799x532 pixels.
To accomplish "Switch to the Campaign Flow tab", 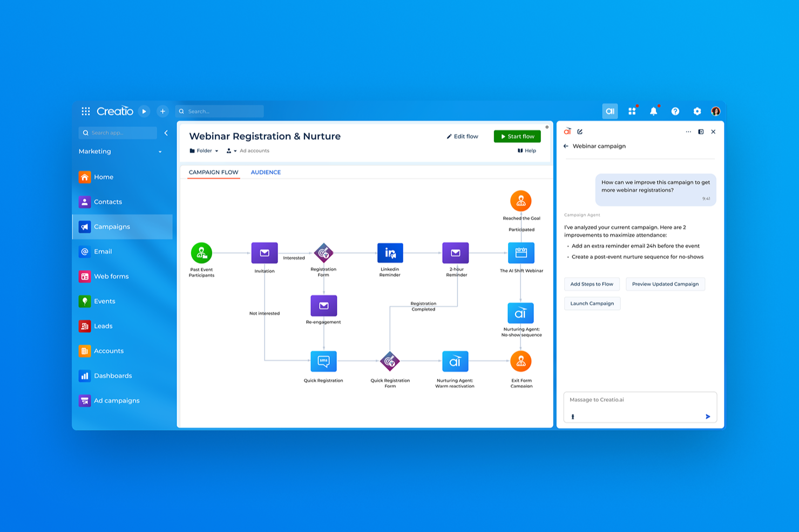I will coord(213,173).
